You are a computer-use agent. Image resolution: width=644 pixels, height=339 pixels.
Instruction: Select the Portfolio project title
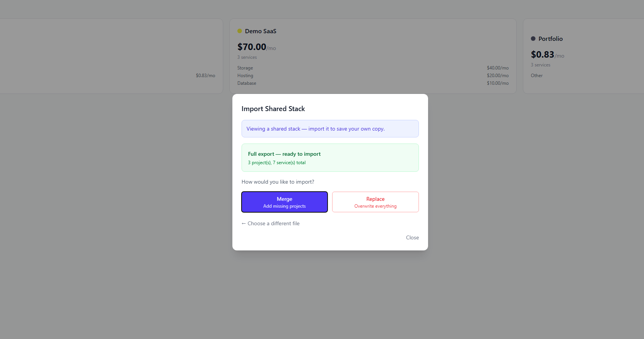click(550, 39)
